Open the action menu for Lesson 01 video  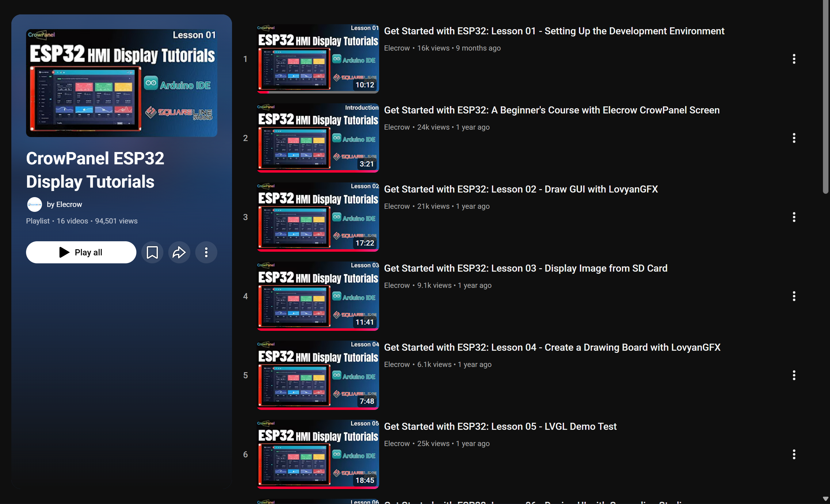tap(794, 59)
